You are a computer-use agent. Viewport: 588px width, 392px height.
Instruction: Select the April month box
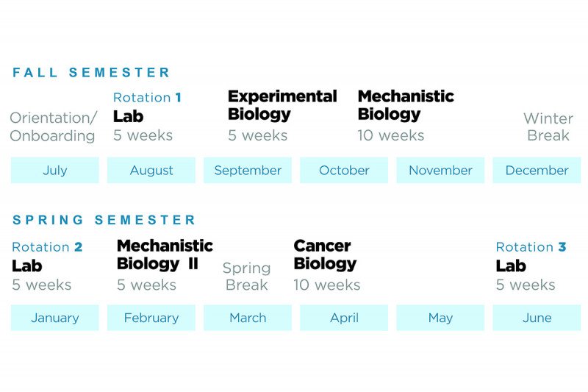click(x=344, y=318)
